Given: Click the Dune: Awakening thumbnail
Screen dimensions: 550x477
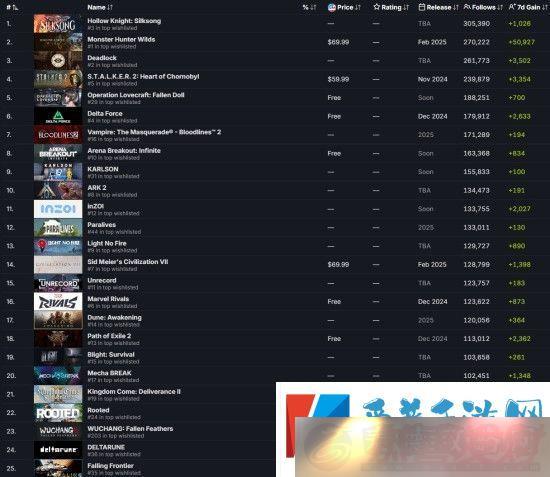Looking at the screenshot, I should click(58, 320).
